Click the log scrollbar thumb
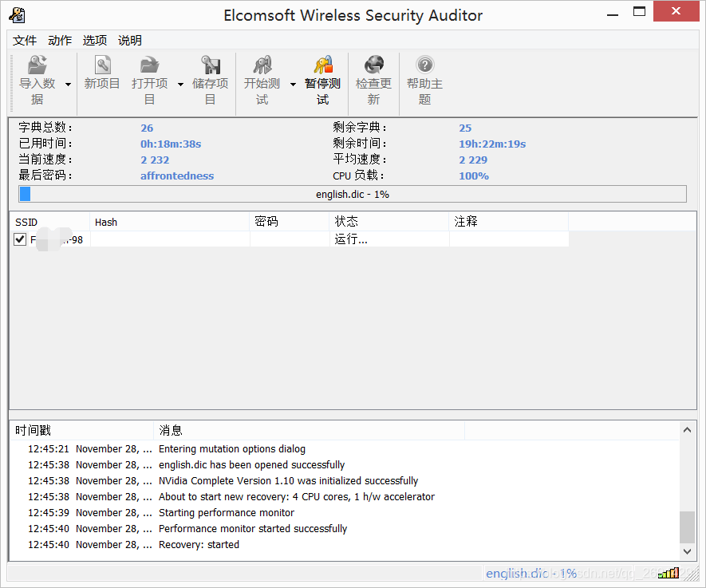Screen dimensions: 706x588 click(687, 527)
